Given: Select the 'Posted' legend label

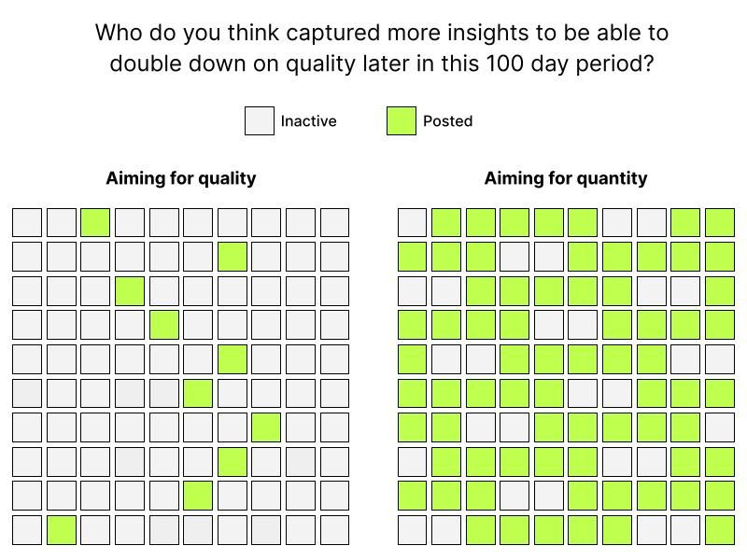Looking at the screenshot, I should pyautogui.click(x=448, y=121).
